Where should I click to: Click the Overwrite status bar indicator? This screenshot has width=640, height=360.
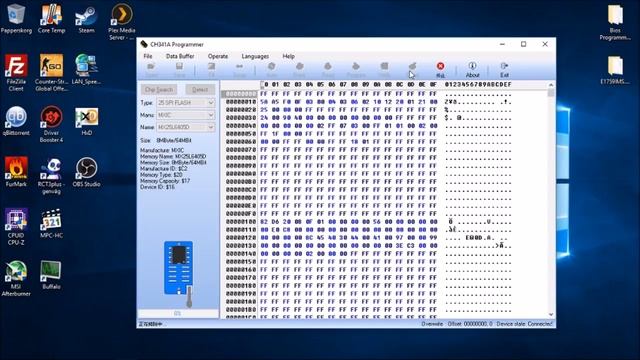point(432,324)
